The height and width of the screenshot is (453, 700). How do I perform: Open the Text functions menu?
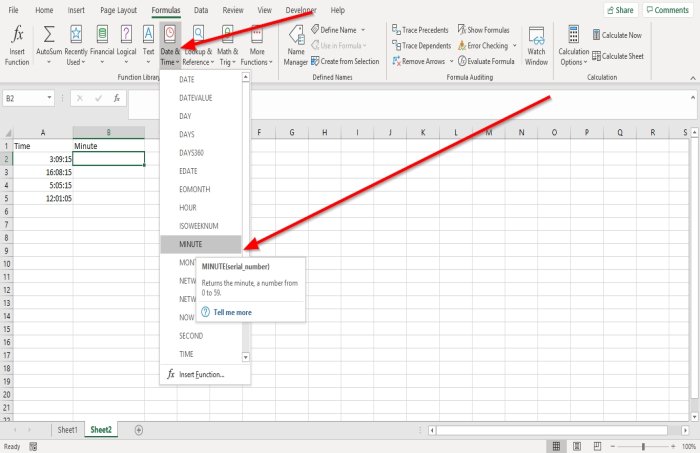(x=148, y=45)
